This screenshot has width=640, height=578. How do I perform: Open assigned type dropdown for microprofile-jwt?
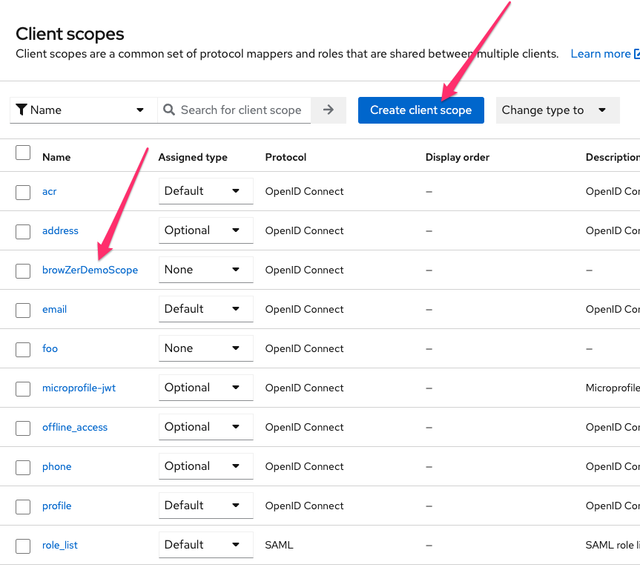click(x=206, y=387)
